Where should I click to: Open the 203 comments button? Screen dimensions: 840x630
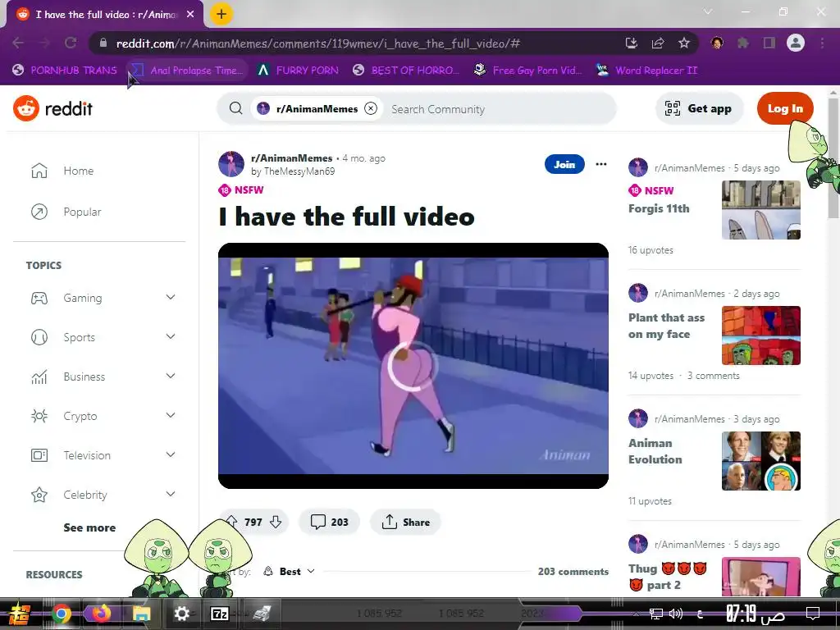[329, 522]
